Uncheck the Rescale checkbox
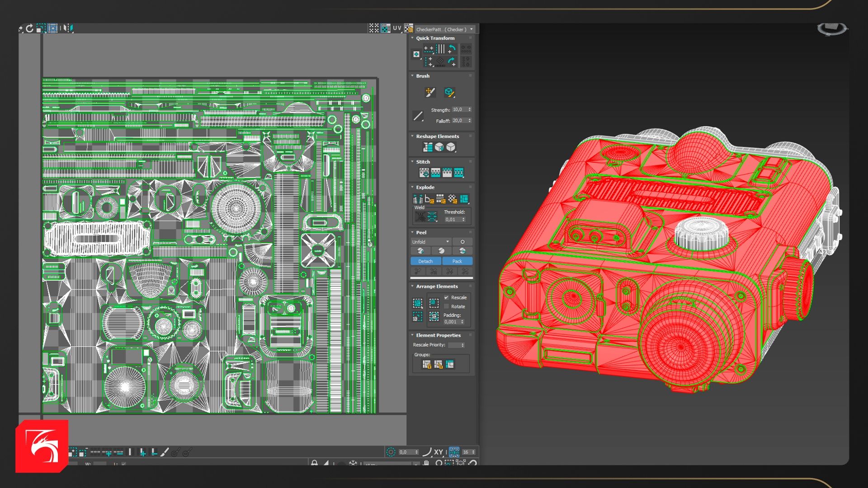This screenshot has height=488, width=868. coord(446,297)
